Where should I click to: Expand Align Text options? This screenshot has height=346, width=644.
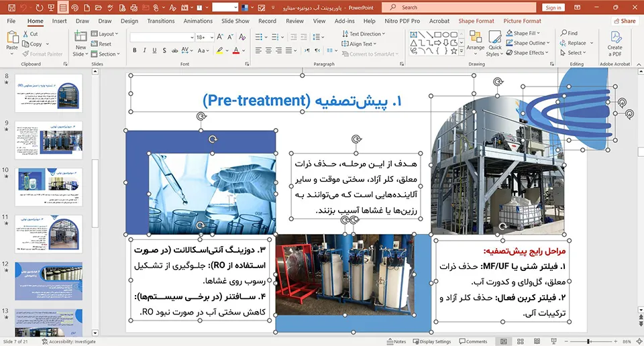pyautogui.click(x=360, y=44)
